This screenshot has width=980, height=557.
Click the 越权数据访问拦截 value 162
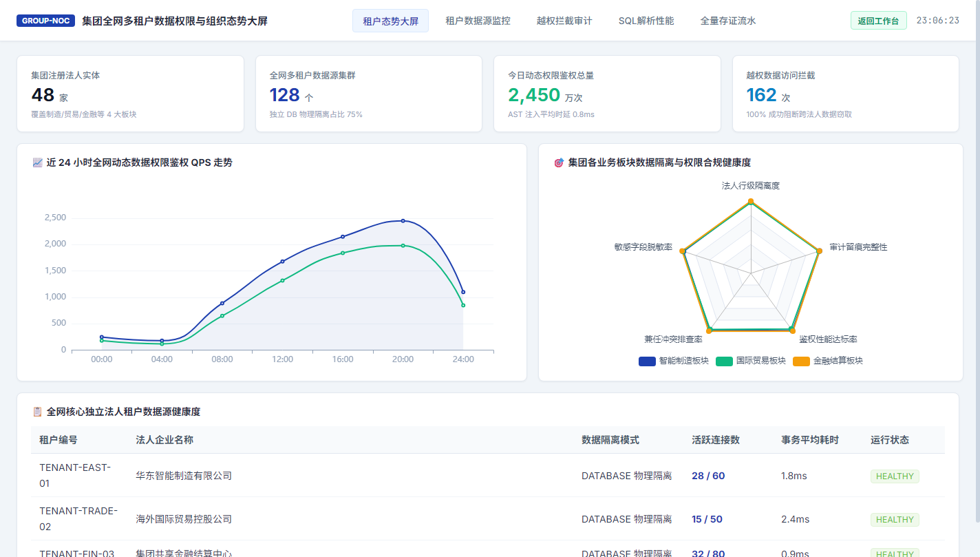coord(761,95)
